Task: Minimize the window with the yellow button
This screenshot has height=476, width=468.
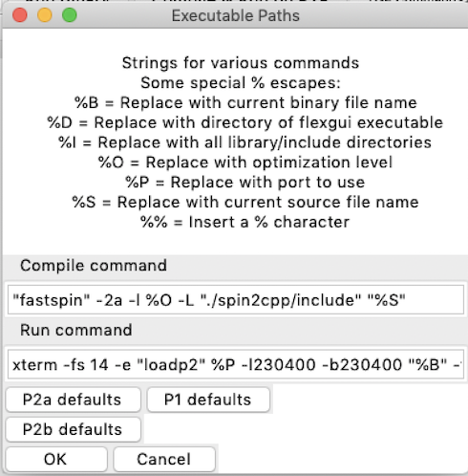Action: [45, 15]
